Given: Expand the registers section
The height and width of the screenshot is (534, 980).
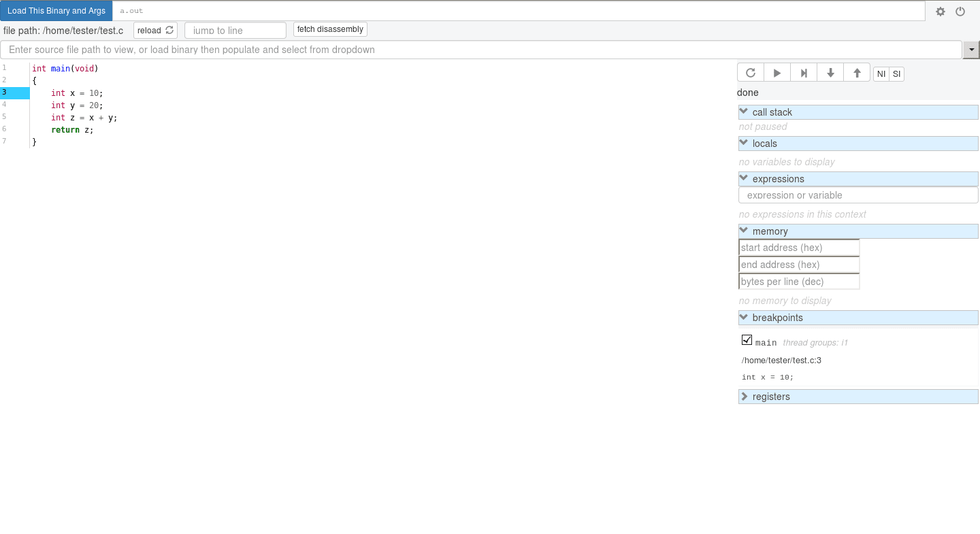Looking at the screenshot, I should click(x=858, y=397).
